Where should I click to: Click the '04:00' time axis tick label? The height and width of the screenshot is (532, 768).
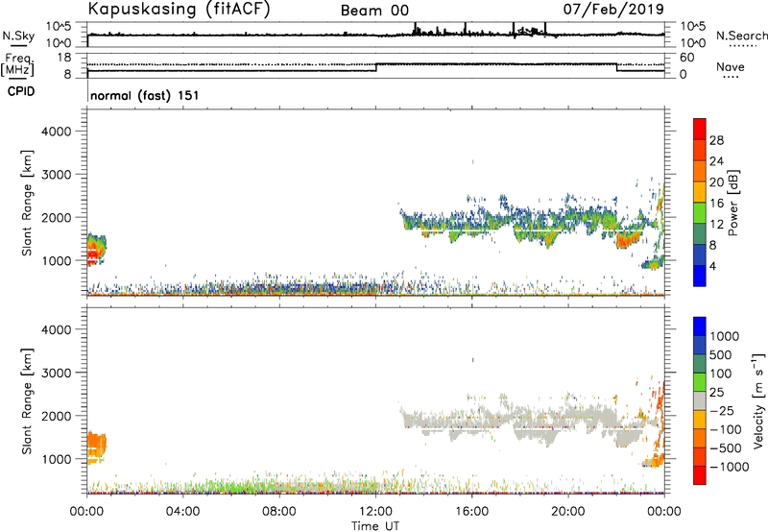tap(182, 512)
